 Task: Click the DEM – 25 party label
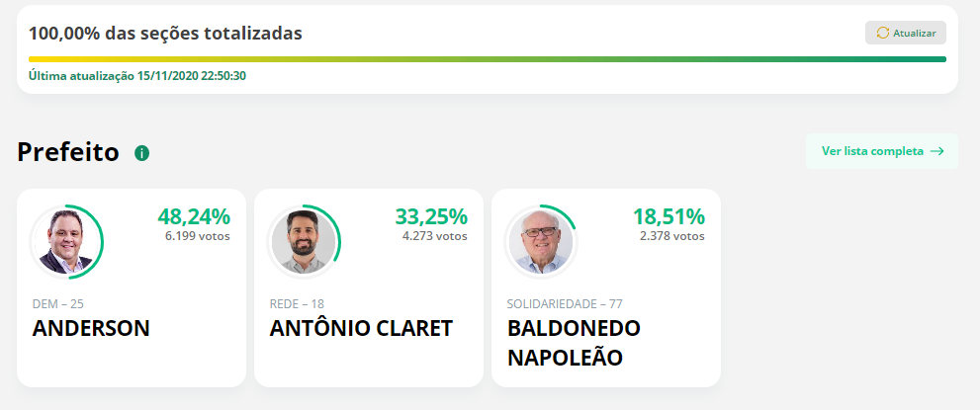click(58, 304)
